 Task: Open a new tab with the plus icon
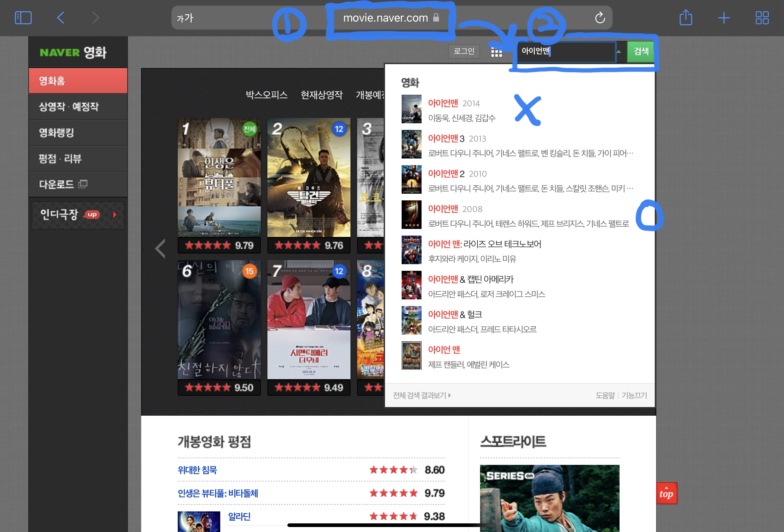pos(724,18)
